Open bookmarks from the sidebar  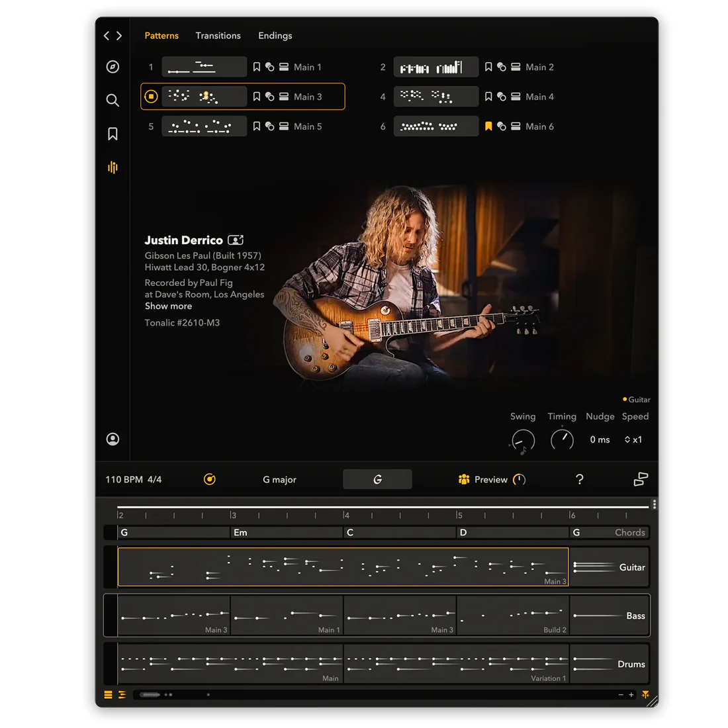[x=113, y=134]
